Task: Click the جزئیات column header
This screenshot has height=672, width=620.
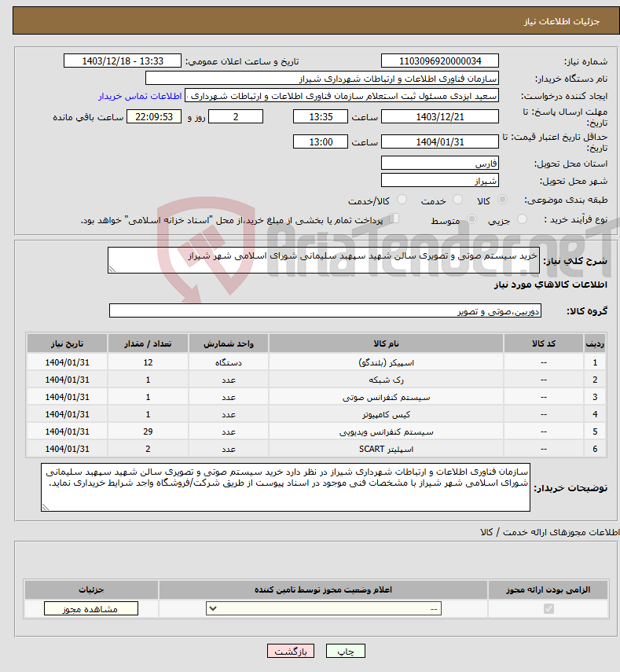Action: 91,590
